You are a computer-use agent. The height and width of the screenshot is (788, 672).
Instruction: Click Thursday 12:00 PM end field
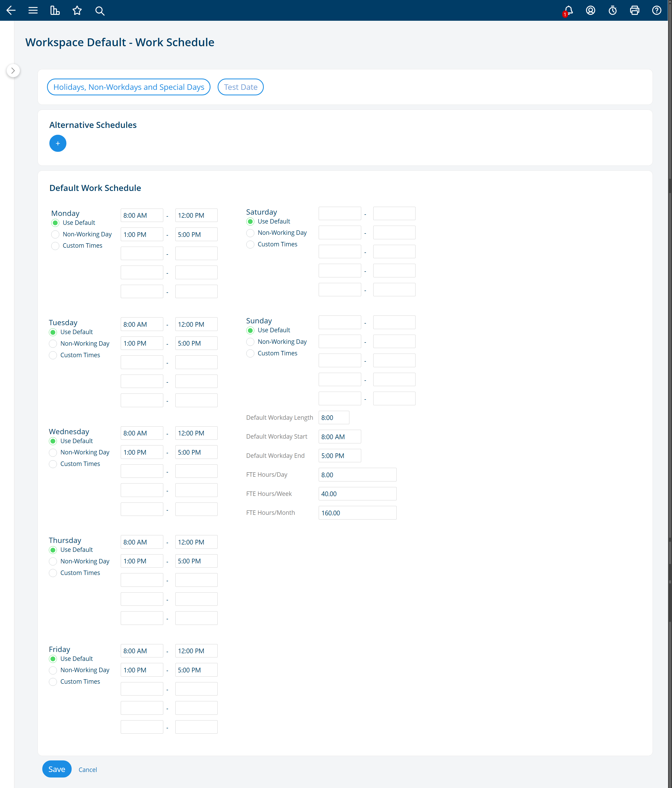tap(196, 542)
